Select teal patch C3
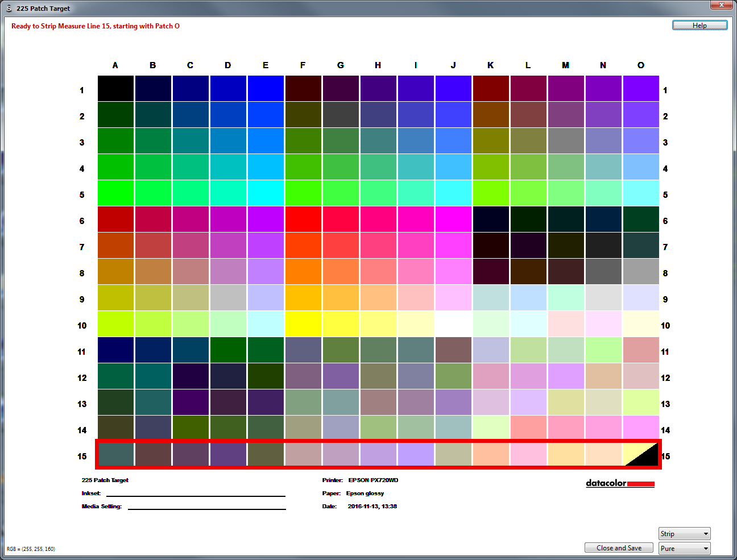The height and width of the screenshot is (560, 737). pyautogui.click(x=191, y=141)
